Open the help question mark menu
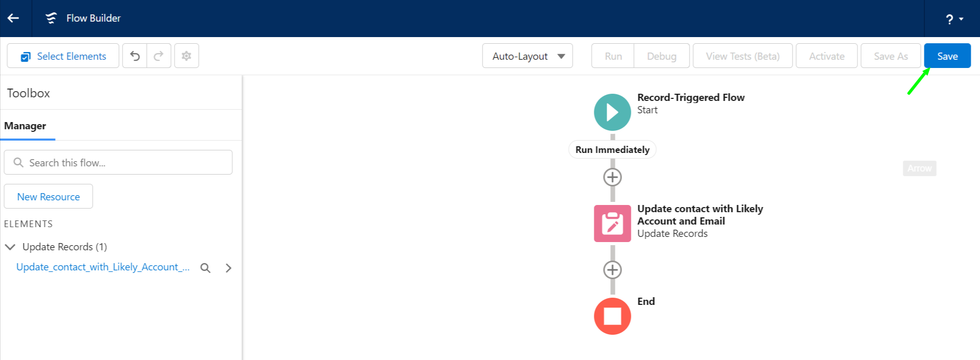980x360 pixels. click(x=954, y=19)
